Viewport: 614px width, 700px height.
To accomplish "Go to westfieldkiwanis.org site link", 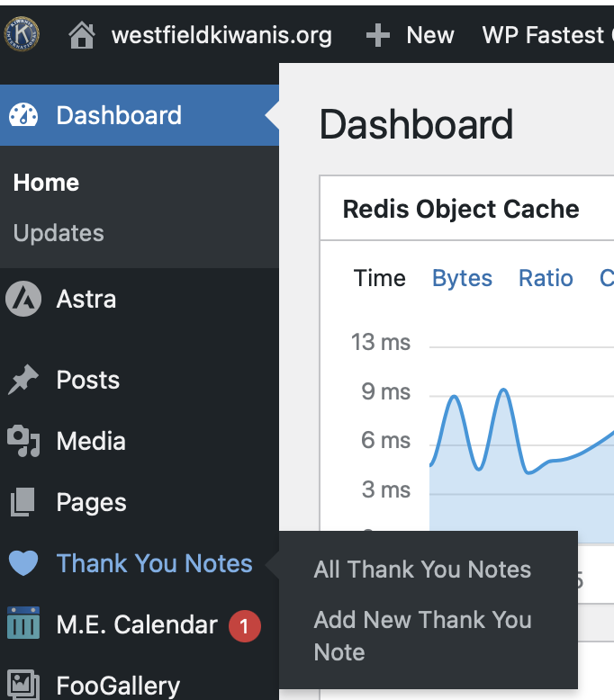I will click(221, 36).
